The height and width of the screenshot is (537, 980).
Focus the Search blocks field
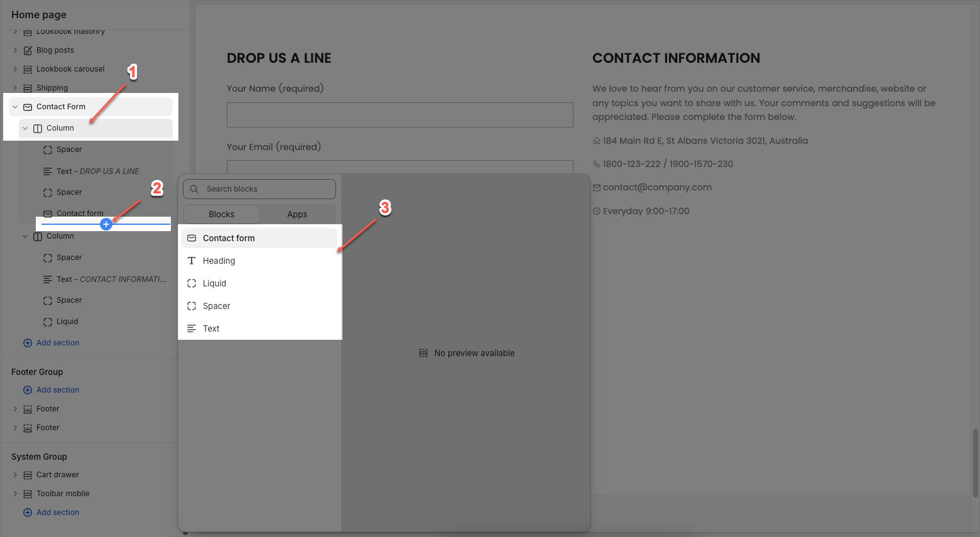[259, 189]
